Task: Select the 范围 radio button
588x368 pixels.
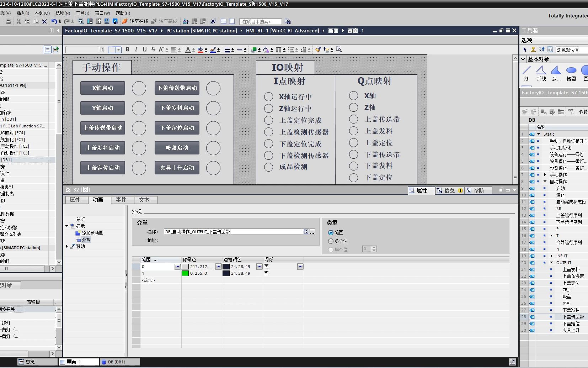Action: [x=331, y=232]
